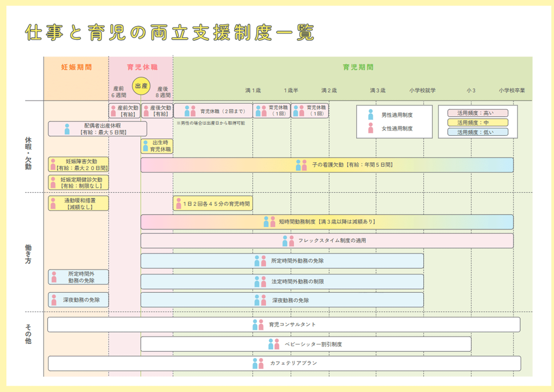Select the 育児休職 column header
Screen dimensions: 554x392
(x=142, y=67)
